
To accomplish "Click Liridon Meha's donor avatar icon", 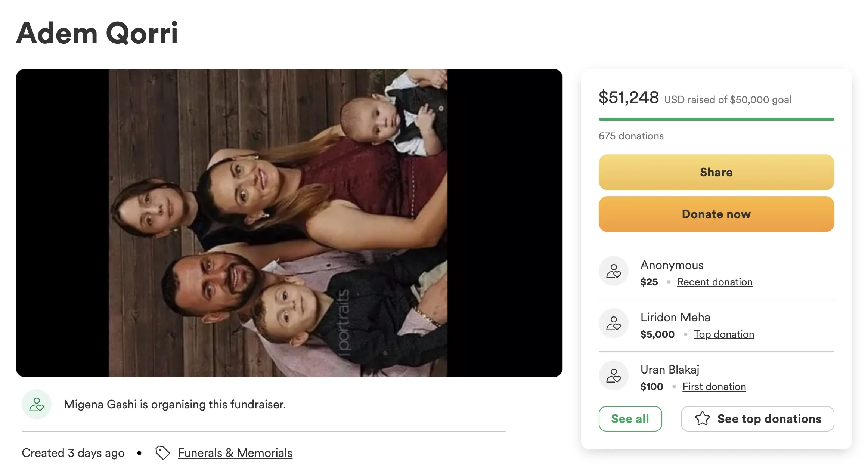I will (x=613, y=323).
